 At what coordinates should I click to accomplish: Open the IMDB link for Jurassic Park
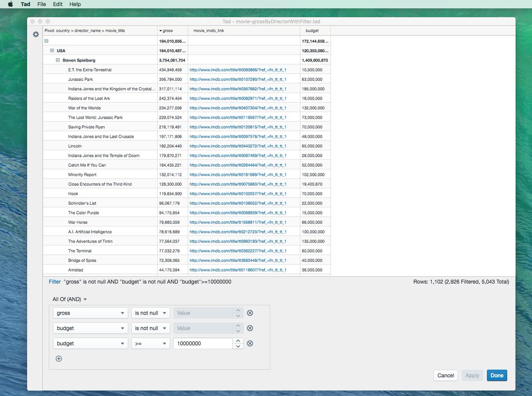238,79
